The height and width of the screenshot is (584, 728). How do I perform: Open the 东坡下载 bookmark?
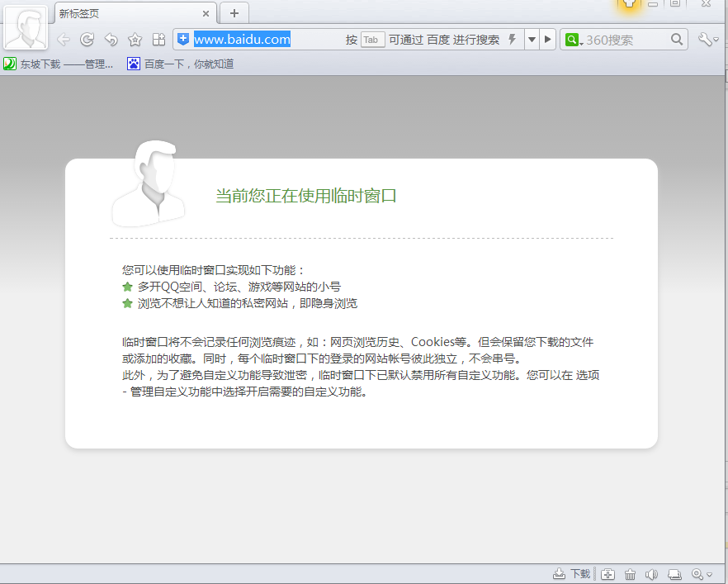click(59, 64)
